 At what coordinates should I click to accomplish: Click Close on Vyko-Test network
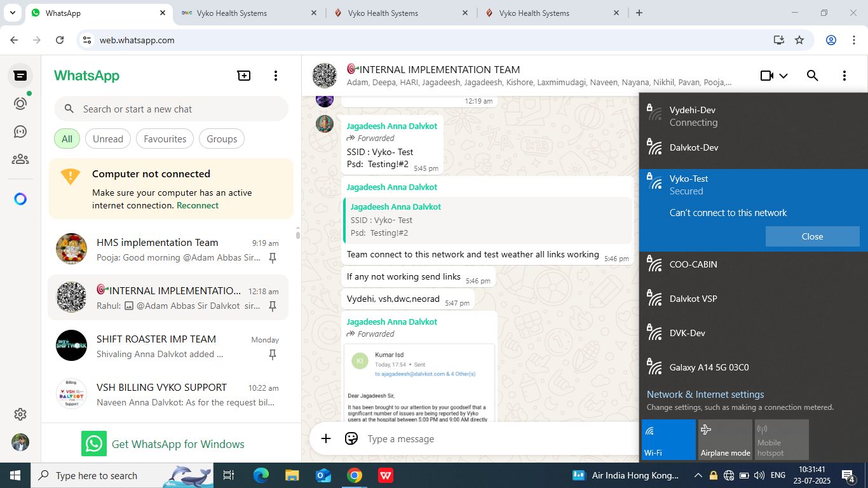click(812, 236)
